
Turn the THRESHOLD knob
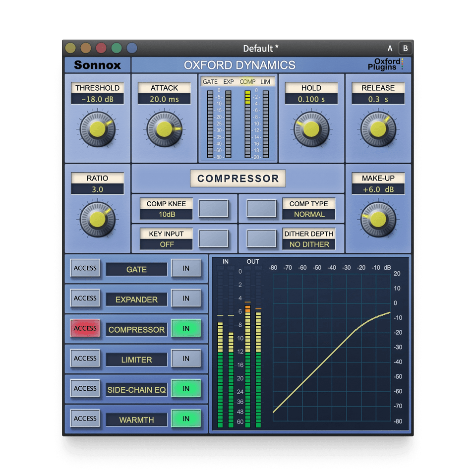(x=97, y=130)
